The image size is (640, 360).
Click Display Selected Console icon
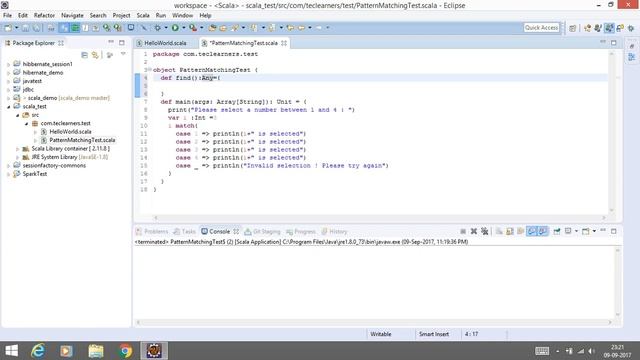click(x=568, y=231)
